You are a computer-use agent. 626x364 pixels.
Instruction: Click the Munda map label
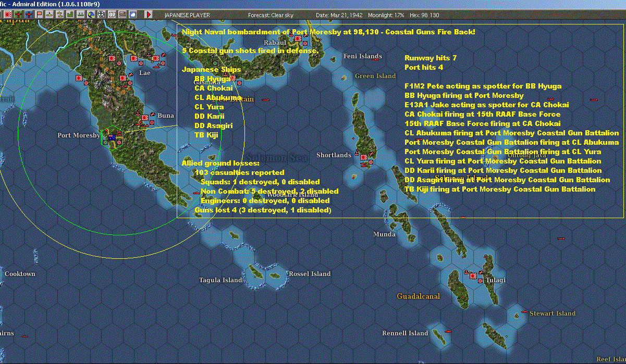385,234
